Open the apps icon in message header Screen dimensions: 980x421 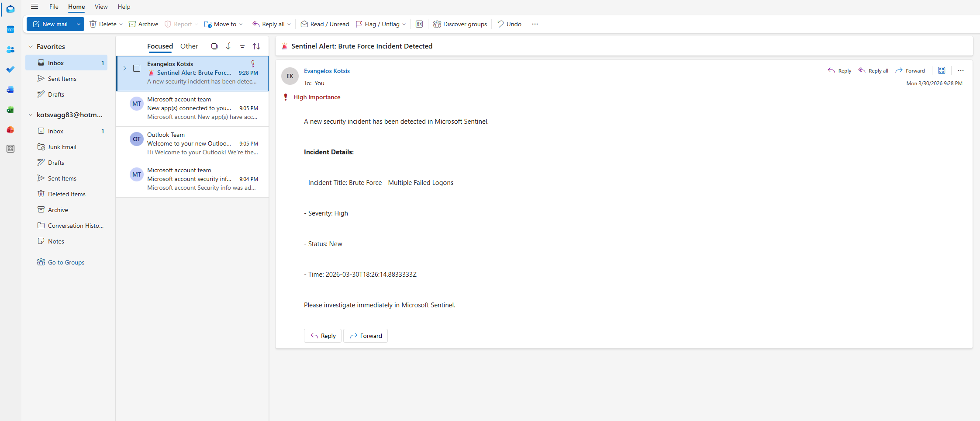(942, 71)
